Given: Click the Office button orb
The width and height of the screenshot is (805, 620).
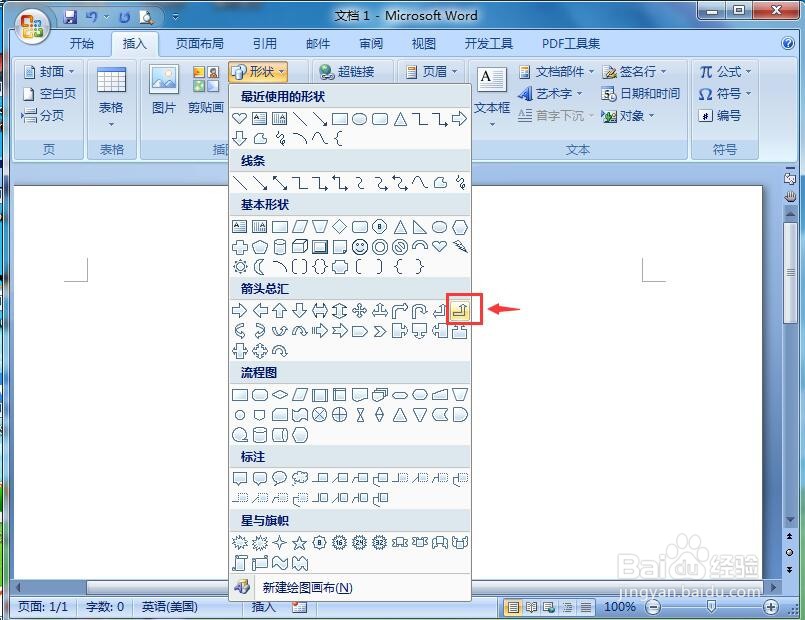Looking at the screenshot, I should [32, 25].
